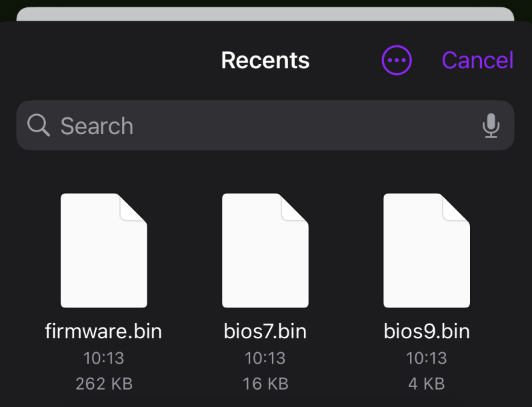The image size is (532, 407).
Task: Click the magnifying glass search icon
Action: 39,125
